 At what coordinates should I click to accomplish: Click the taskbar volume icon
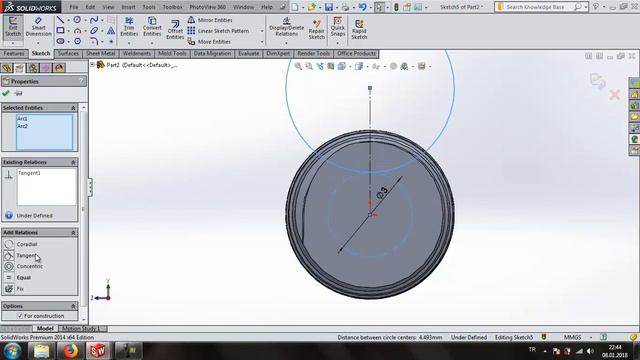(590, 351)
